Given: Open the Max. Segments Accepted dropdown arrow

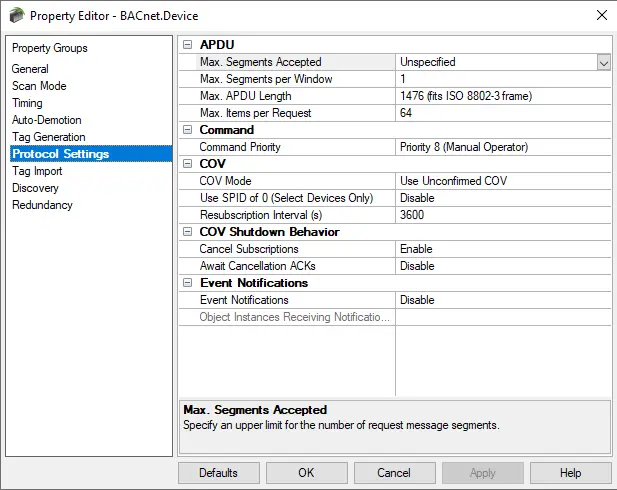Looking at the screenshot, I should (604, 62).
